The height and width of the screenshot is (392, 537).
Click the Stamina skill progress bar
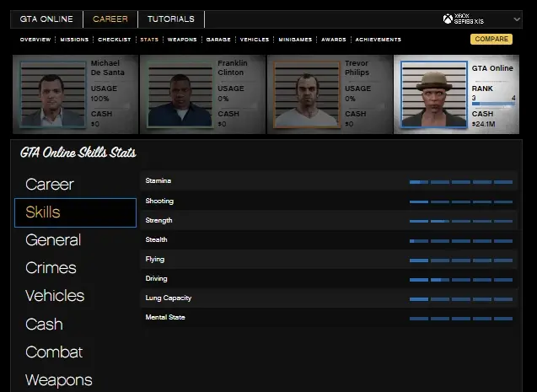coord(460,182)
